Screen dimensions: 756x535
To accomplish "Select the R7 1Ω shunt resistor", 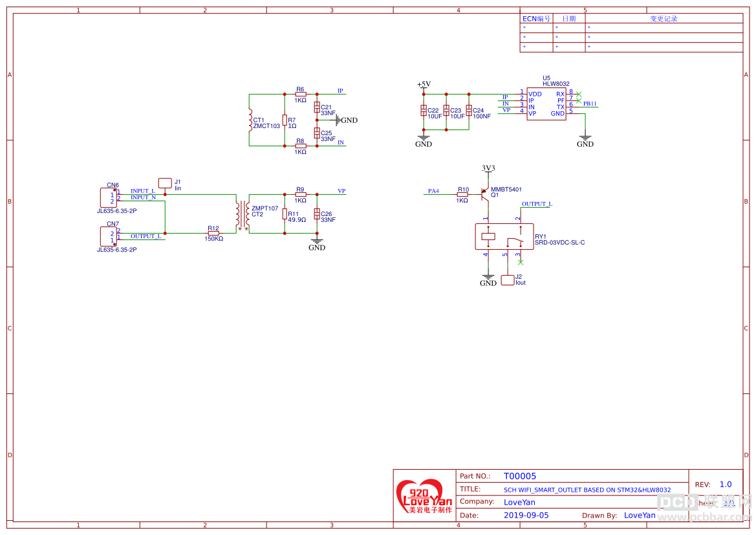I will (285, 120).
